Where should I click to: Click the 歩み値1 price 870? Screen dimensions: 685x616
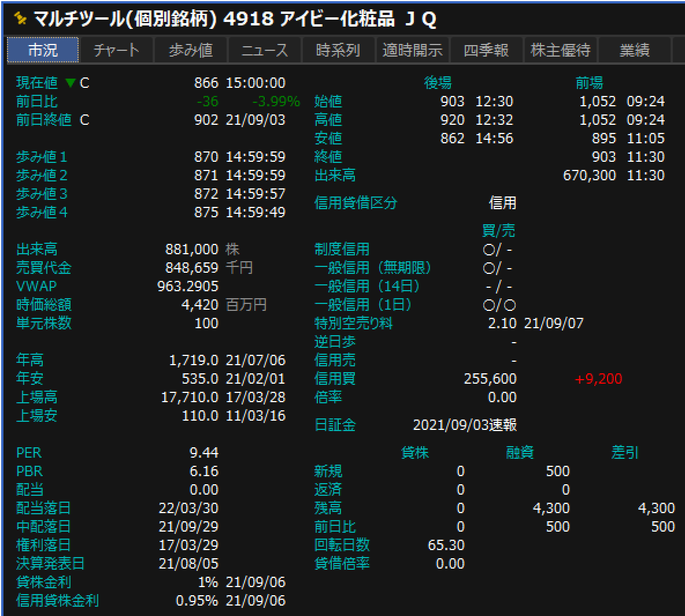206,157
